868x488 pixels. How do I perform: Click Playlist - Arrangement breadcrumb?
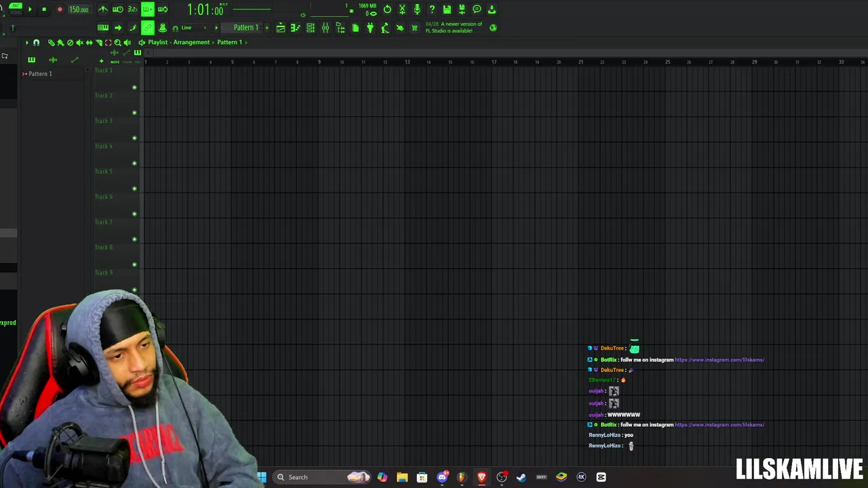pos(179,43)
